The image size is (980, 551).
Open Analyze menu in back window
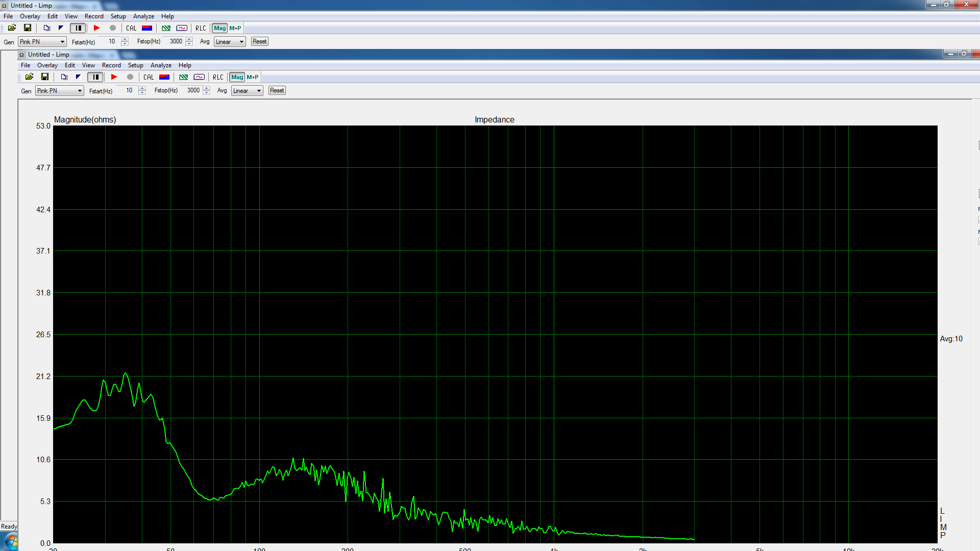(x=143, y=16)
